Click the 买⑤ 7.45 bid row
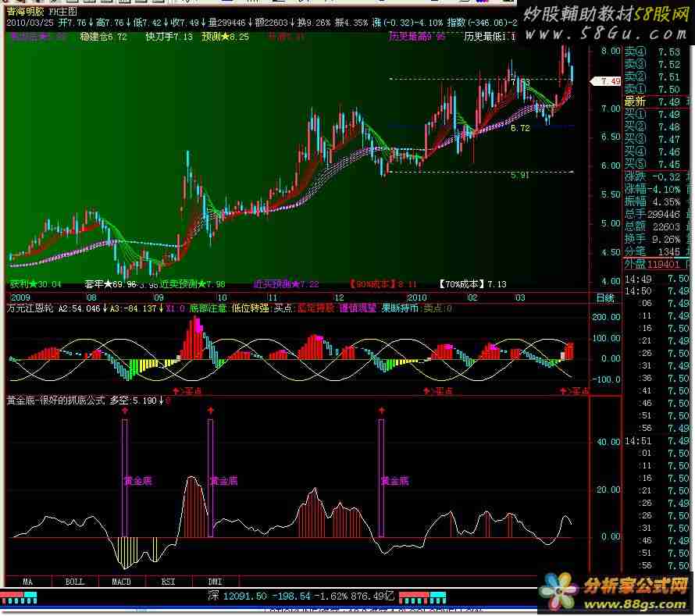Screen dimensions: 695x616 click(653, 164)
